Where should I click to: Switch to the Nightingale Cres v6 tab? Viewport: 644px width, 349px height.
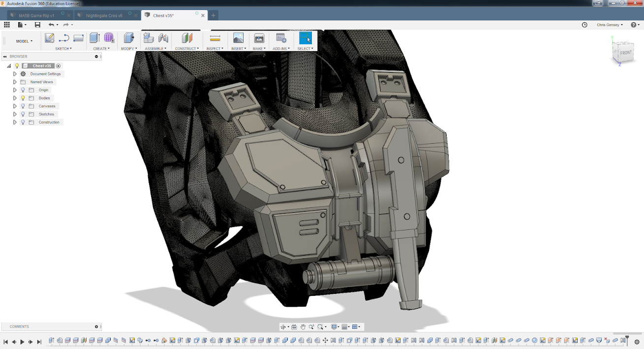[x=107, y=15]
